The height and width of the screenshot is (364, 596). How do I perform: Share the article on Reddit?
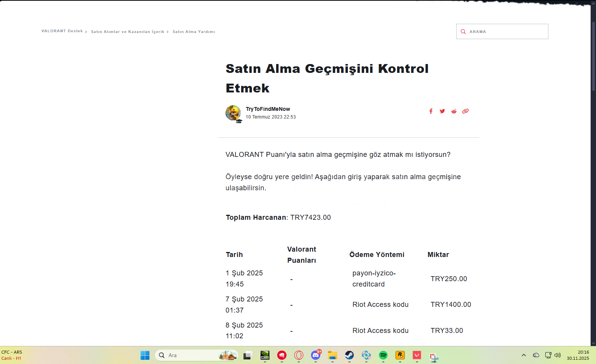(454, 111)
